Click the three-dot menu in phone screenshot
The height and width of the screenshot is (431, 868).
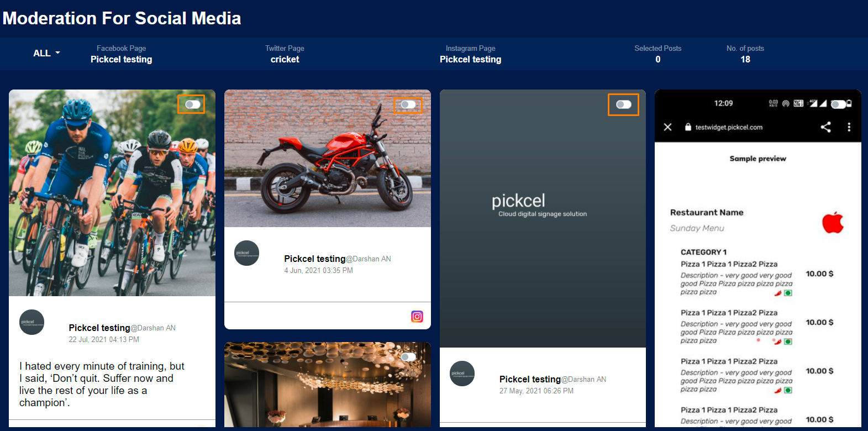pyautogui.click(x=849, y=127)
